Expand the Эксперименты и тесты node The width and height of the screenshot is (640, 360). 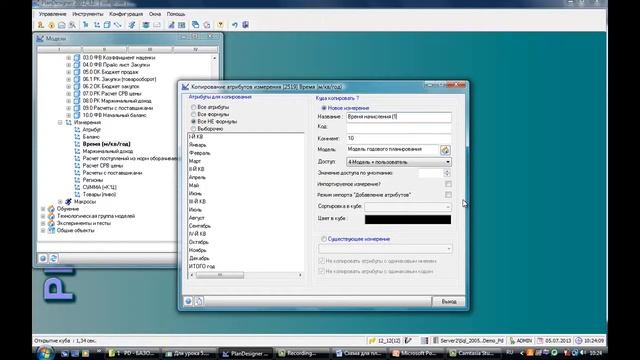pos(43,223)
